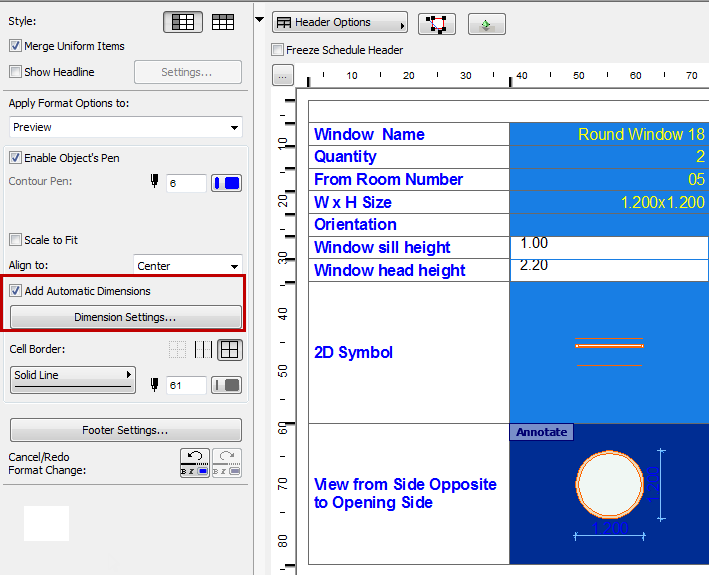709x575 pixels.
Task: Open the Apply Format Options dropdown
Action: [x=126, y=127]
